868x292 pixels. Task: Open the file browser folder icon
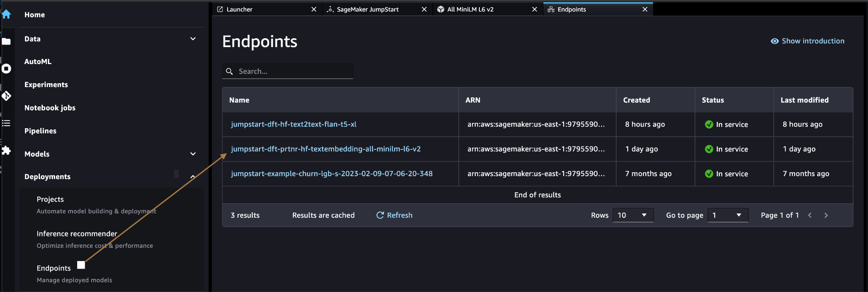(6, 42)
